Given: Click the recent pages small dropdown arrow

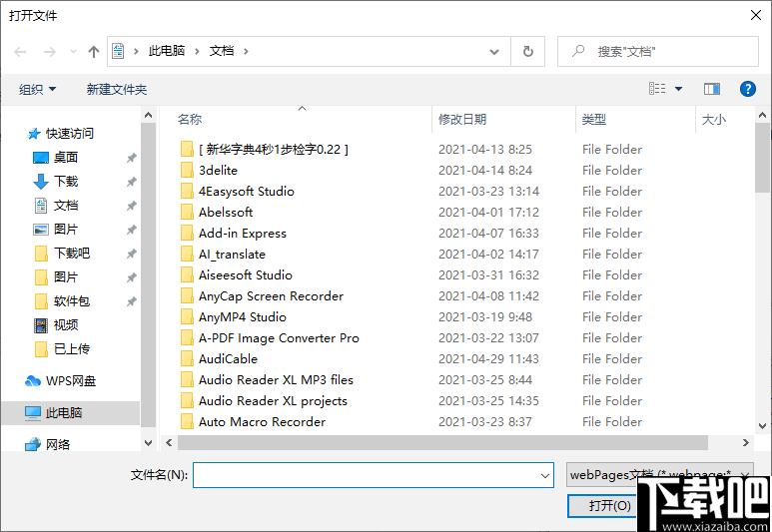Looking at the screenshot, I should point(73,51).
